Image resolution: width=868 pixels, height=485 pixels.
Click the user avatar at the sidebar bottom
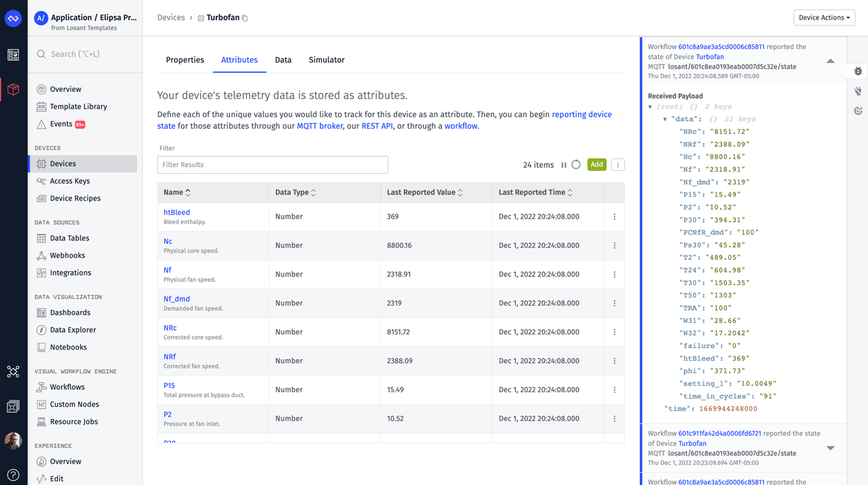[x=12, y=440]
